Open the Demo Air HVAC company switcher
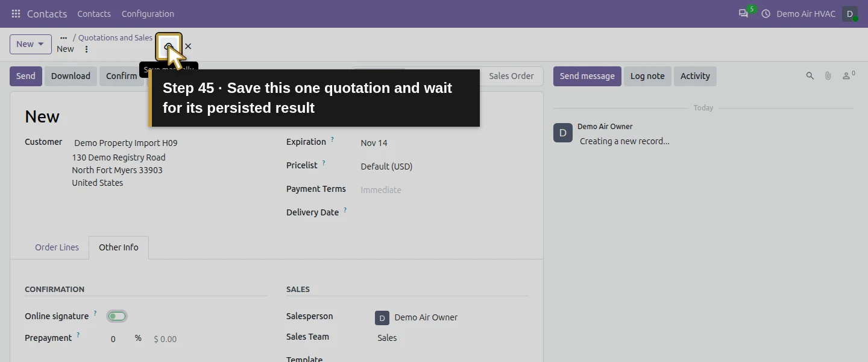This screenshot has width=868, height=362. (806, 14)
